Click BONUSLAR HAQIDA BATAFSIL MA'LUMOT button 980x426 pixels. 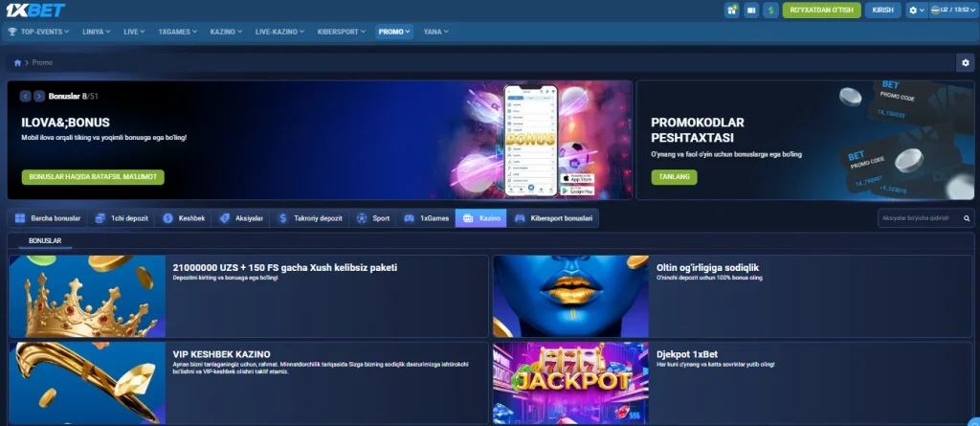click(x=93, y=177)
